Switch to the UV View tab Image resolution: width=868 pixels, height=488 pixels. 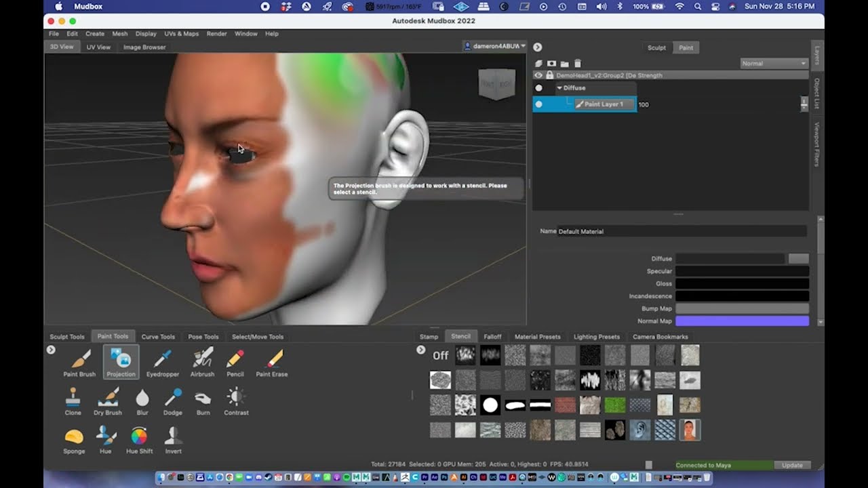(98, 47)
